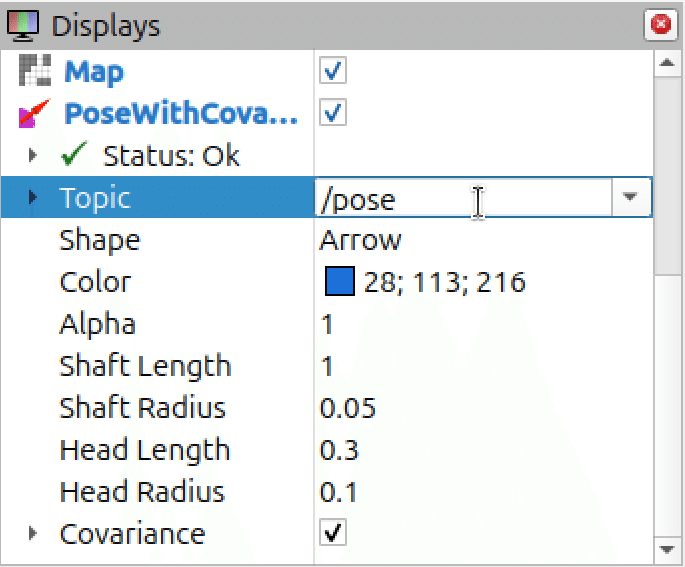Click the scrollbar down arrow
Screen dimensions: 685x567
[667, 550]
